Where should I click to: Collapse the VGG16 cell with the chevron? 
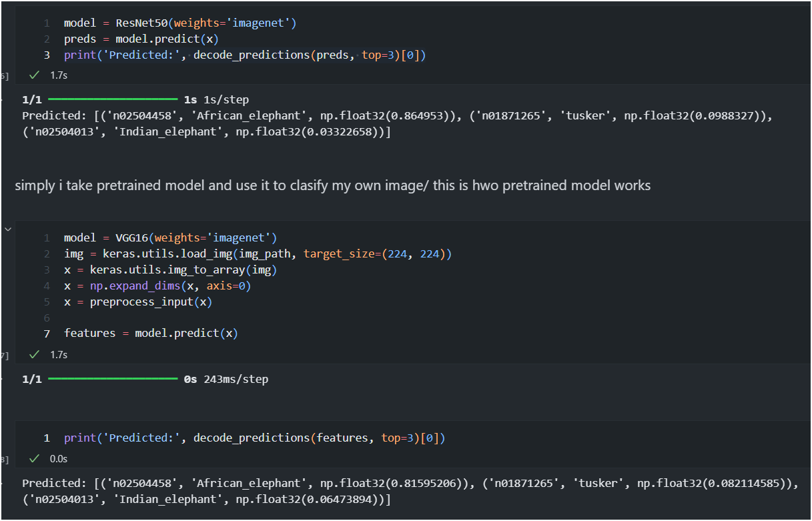point(8,229)
